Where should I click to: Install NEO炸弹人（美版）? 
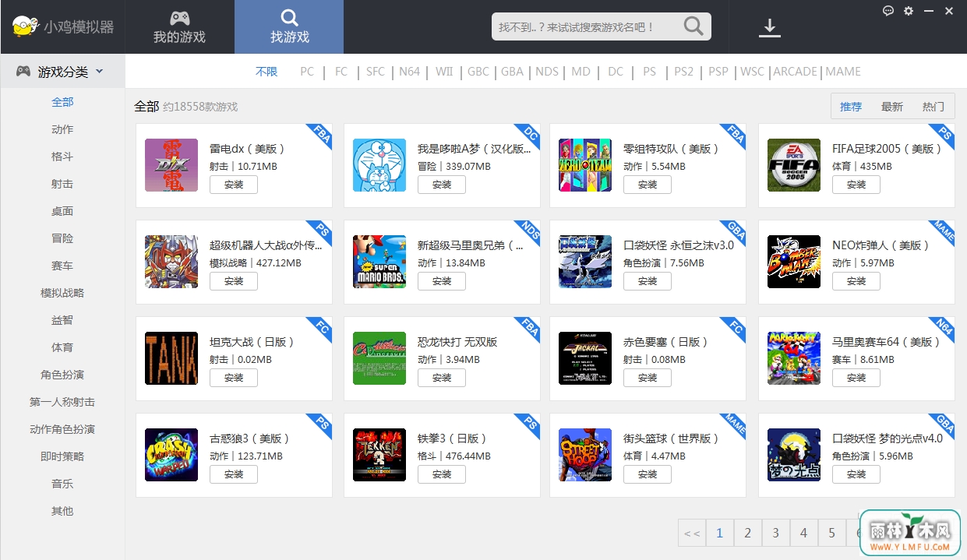856,281
